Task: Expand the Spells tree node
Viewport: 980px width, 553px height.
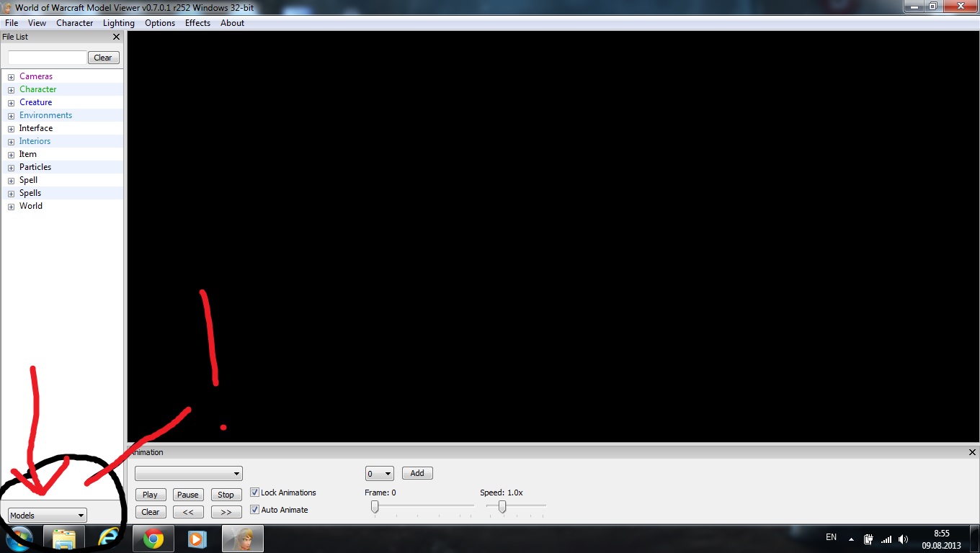Action: [x=12, y=194]
